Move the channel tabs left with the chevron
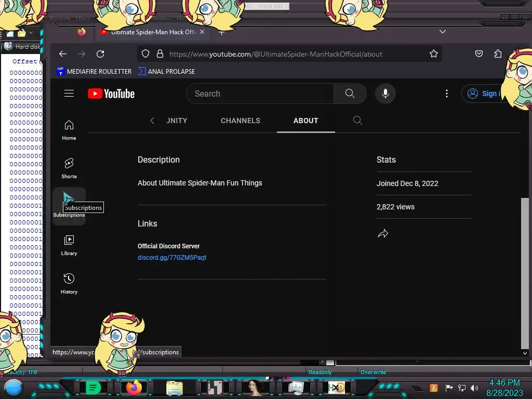 pos(152,121)
